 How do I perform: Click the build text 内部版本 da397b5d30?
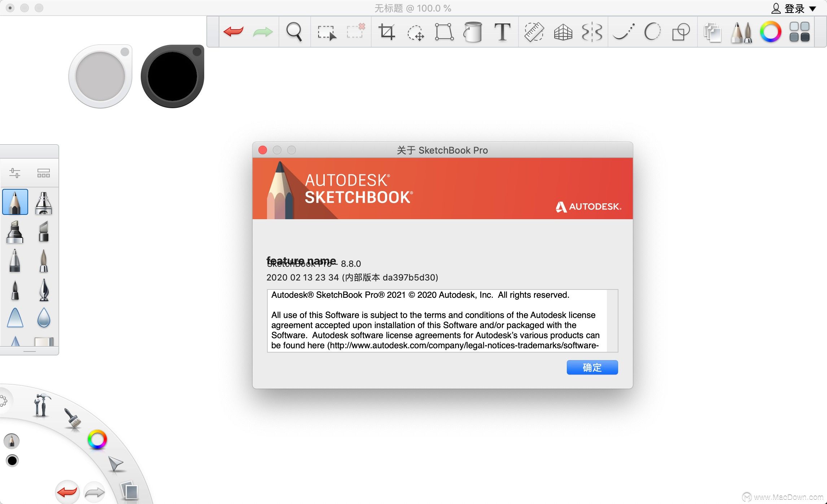pyautogui.click(x=390, y=277)
